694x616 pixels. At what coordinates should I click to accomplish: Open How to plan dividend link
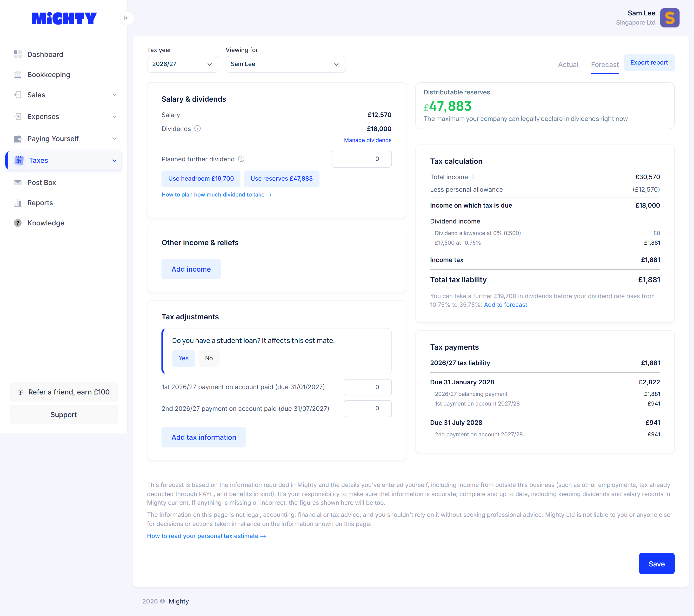217,195
